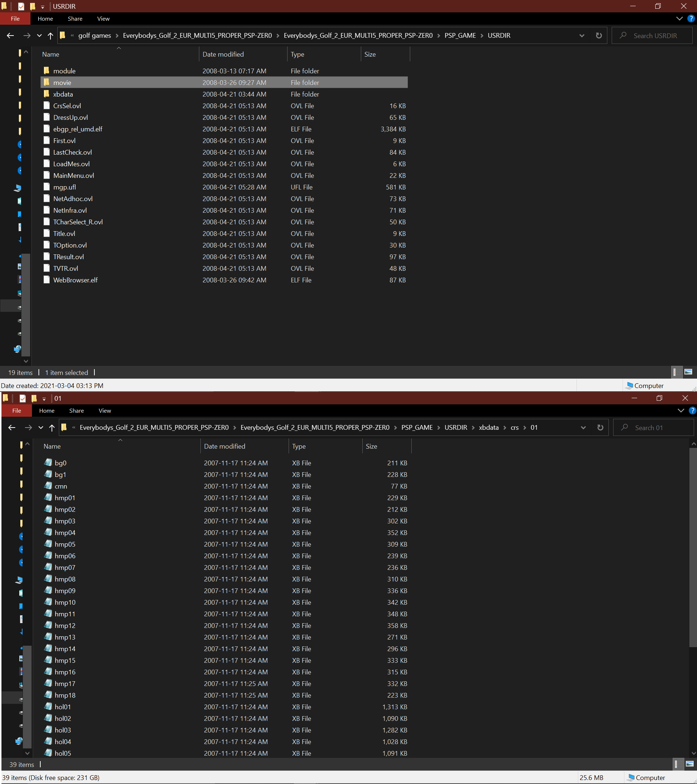Click the ebgp_rel_umd.elf file icon
Image resolution: width=697 pixels, height=784 pixels.
(46, 129)
